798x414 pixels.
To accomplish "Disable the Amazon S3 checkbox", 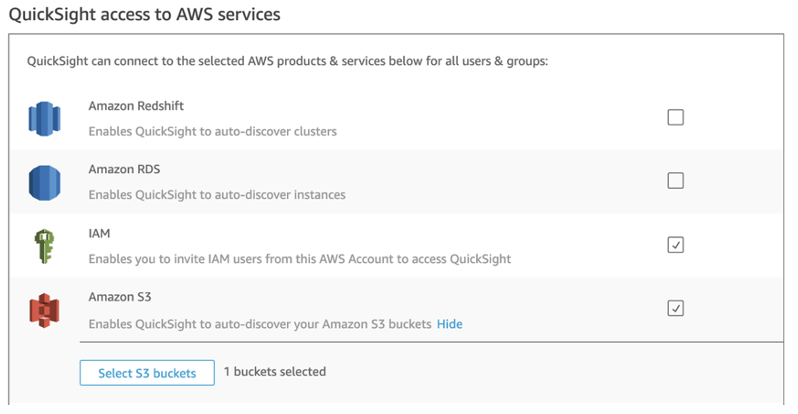I will point(675,308).
